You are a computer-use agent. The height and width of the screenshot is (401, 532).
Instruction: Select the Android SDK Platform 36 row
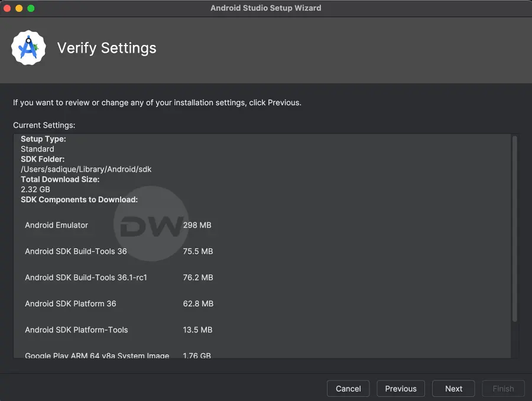pyautogui.click(x=71, y=303)
